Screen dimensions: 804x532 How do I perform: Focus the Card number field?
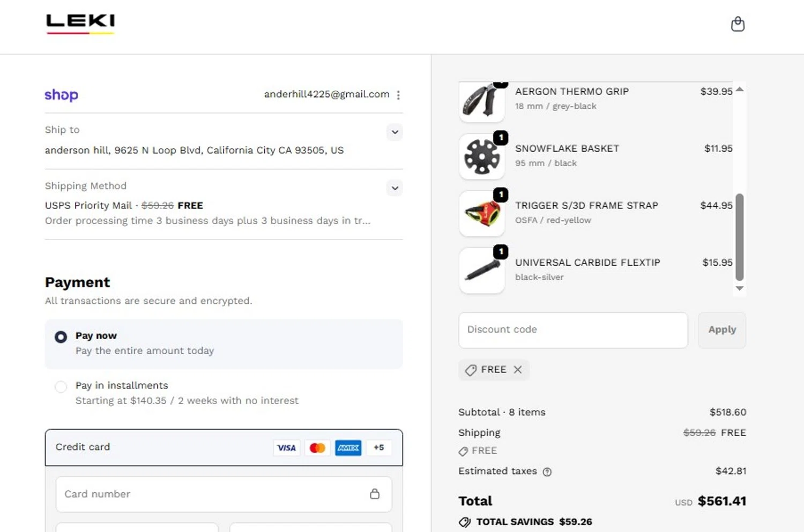224,494
